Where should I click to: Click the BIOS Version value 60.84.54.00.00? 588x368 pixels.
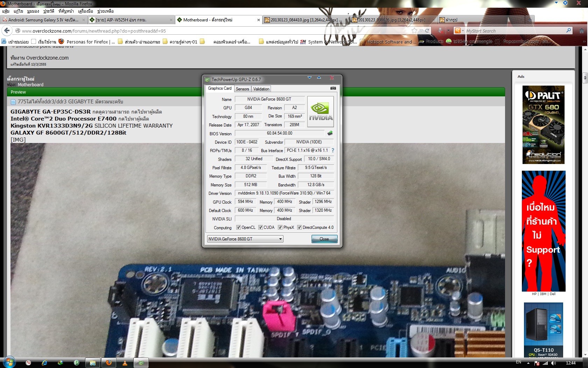click(x=280, y=133)
